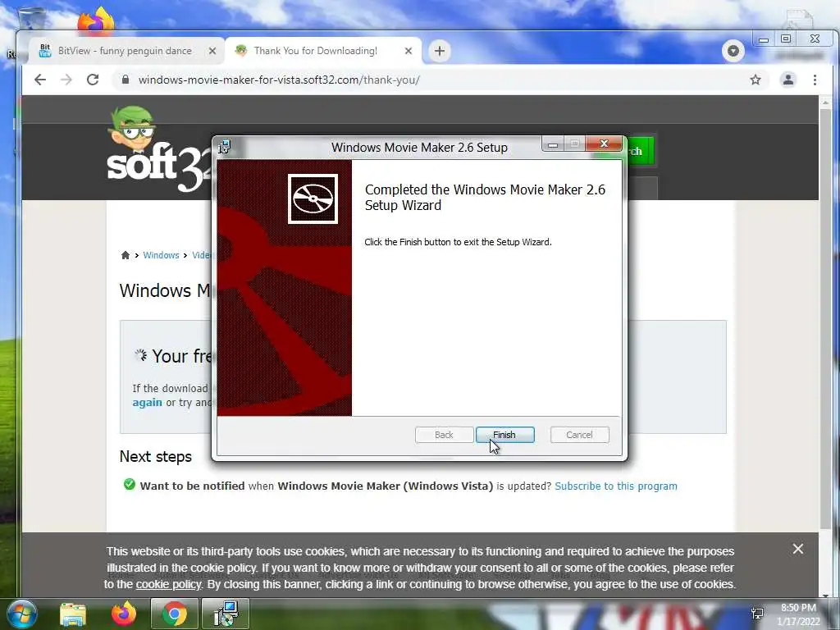Open the cookie policy link
This screenshot has height=630, width=840.
click(x=169, y=584)
